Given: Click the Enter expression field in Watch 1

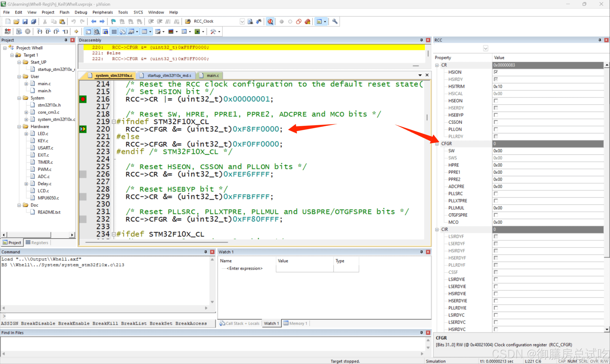Looking at the screenshot, I should (x=244, y=268).
